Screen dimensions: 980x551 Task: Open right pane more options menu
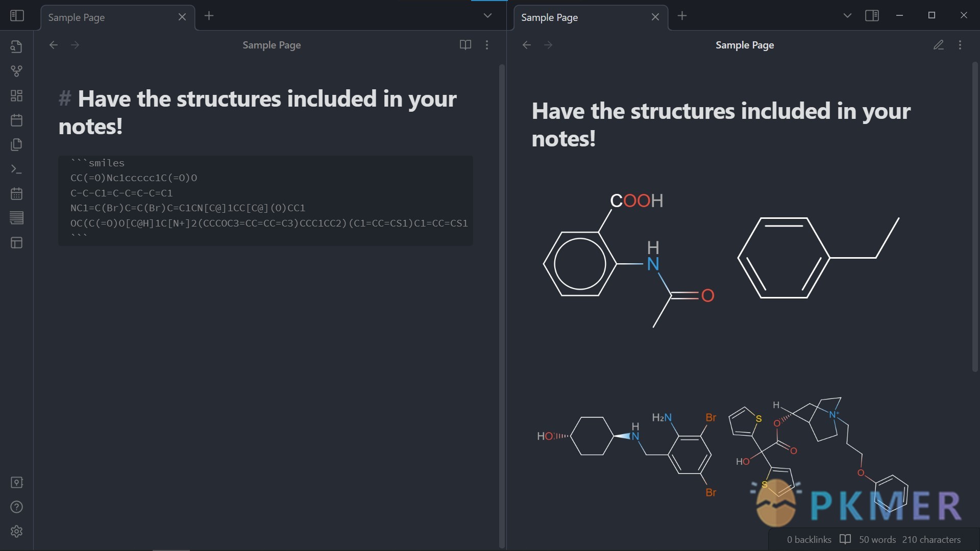coord(960,45)
